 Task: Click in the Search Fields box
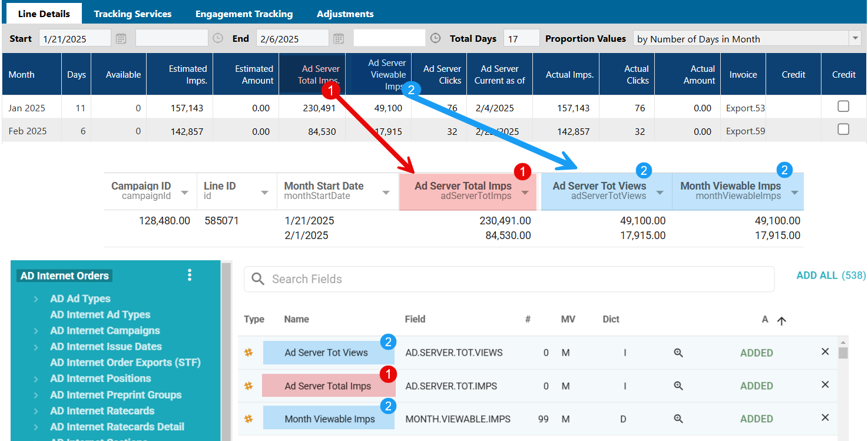(509, 279)
